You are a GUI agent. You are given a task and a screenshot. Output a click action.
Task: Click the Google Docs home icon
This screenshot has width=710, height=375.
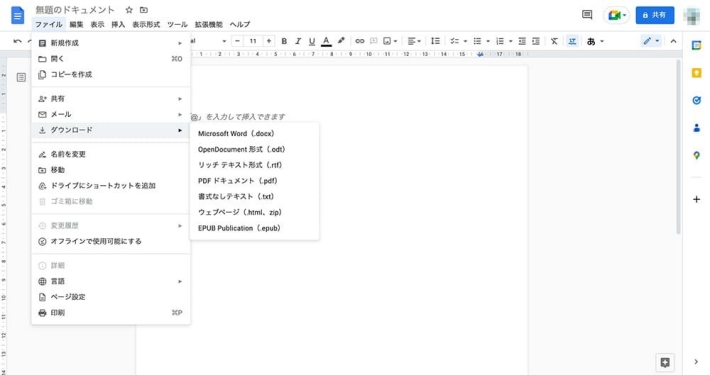click(17, 15)
